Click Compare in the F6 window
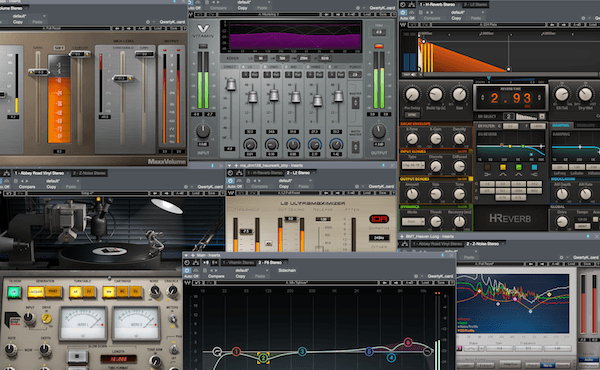The width and height of the screenshot is (600, 370). click(216, 276)
